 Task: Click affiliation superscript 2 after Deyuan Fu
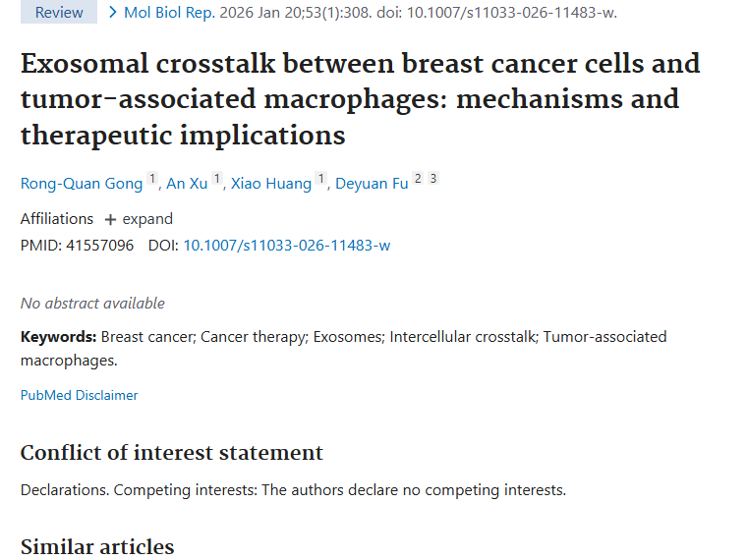tap(418, 179)
